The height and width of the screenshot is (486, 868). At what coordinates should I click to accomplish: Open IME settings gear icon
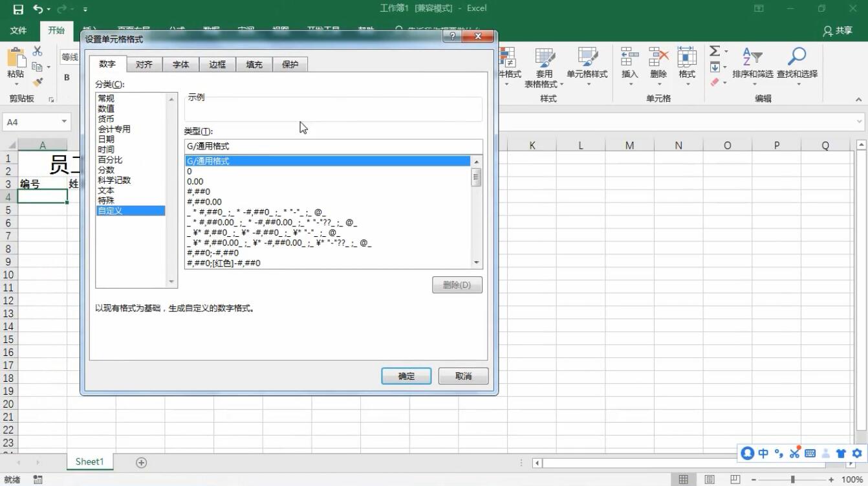[x=857, y=453]
